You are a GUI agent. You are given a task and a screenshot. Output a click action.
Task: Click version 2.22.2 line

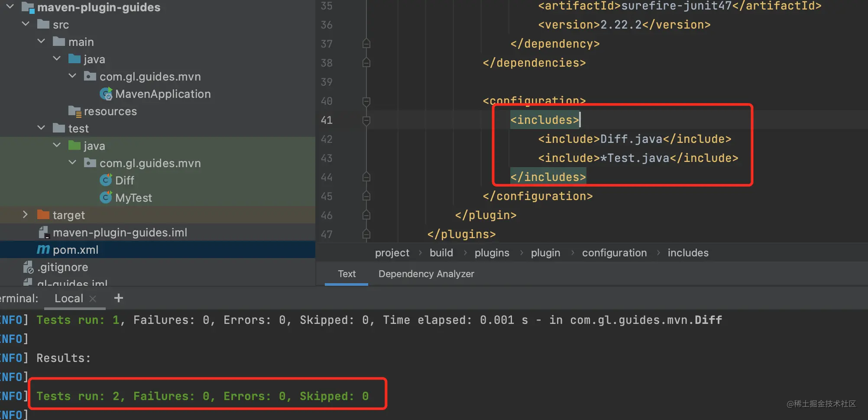[x=624, y=25]
